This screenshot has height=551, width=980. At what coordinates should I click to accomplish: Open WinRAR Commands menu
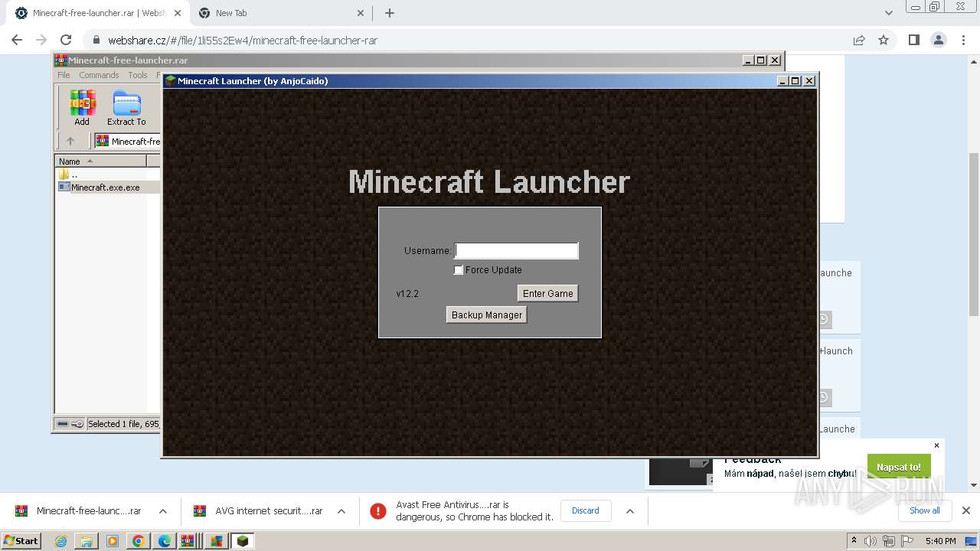click(99, 75)
